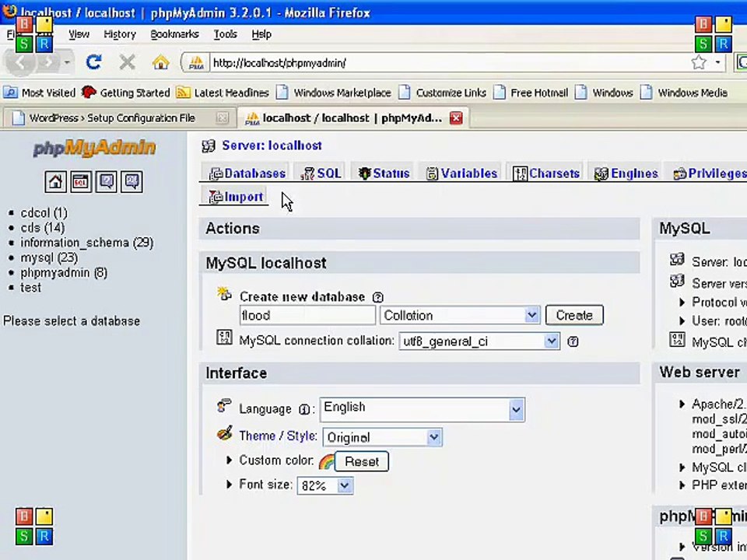Image resolution: width=747 pixels, height=560 pixels.
Task: Click the browser URL address field
Action: pyautogui.click(x=448, y=62)
